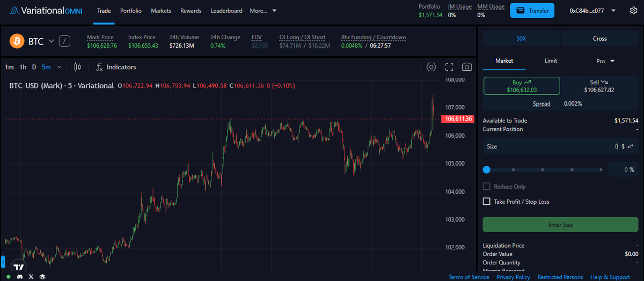Click the Bitcoin coin icon

pyautogui.click(x=17, y=41)
